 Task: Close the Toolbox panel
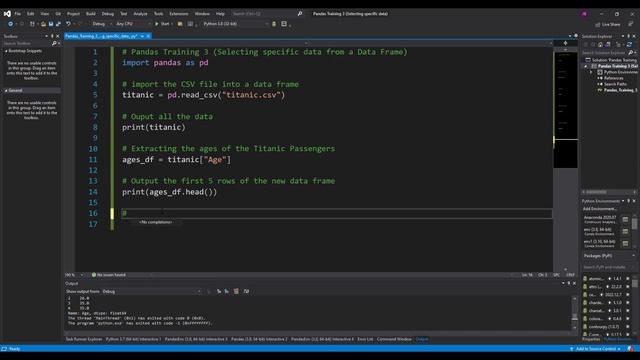click(58, 36)
